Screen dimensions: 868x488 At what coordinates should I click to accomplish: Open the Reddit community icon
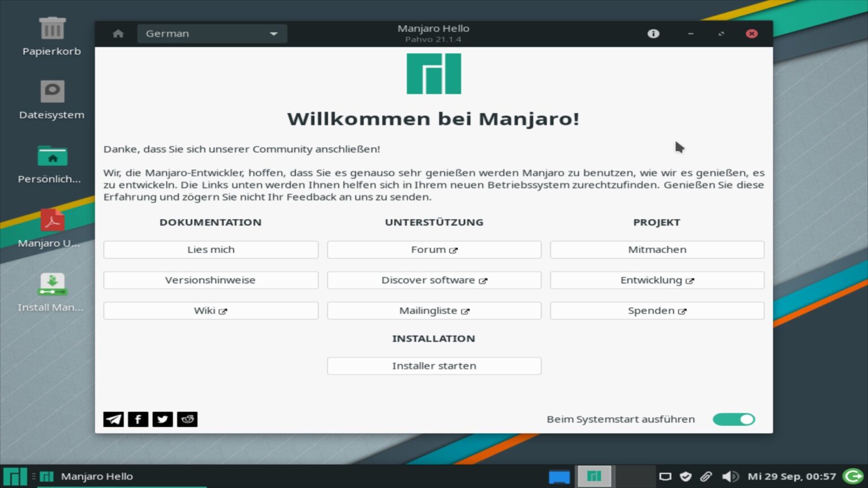(x=187, y=419)
